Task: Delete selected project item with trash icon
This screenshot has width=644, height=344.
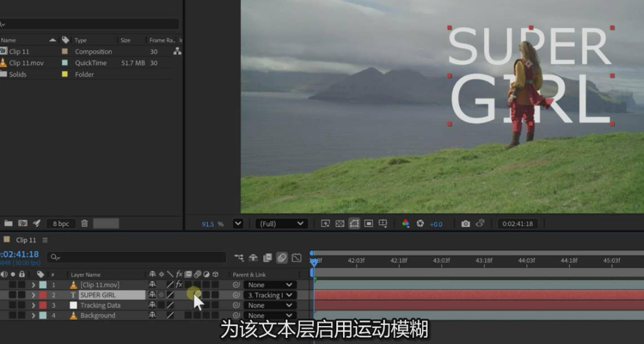Action: pyautogui.click(x=85, y=224)
